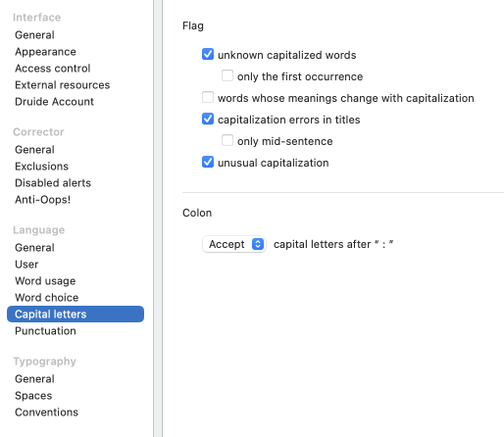Open User settings under Language
Screen dimensions: 504x437
[26, 265]
